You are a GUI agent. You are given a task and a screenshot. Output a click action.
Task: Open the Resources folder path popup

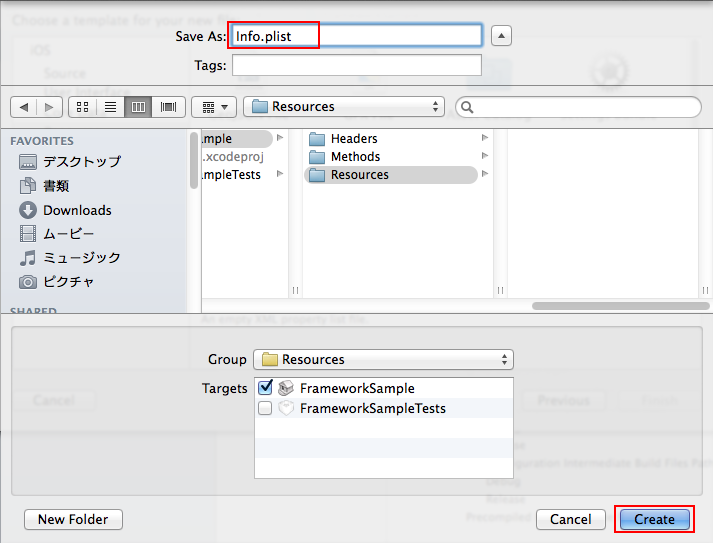tap(344, 107)
